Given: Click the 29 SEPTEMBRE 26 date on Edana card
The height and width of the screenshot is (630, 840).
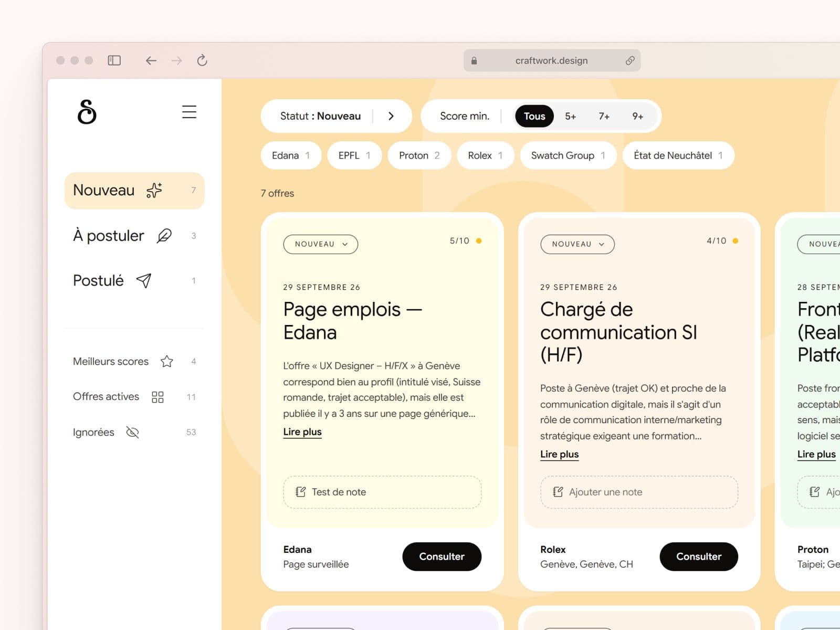Looking at the screenshot, I should [x=322, y=287].
